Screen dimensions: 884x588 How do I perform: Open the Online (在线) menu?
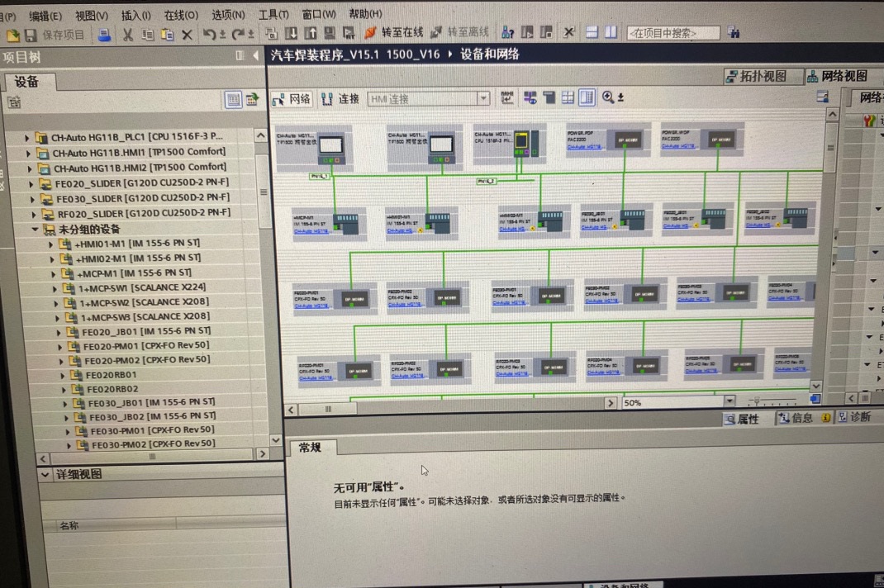181,15
